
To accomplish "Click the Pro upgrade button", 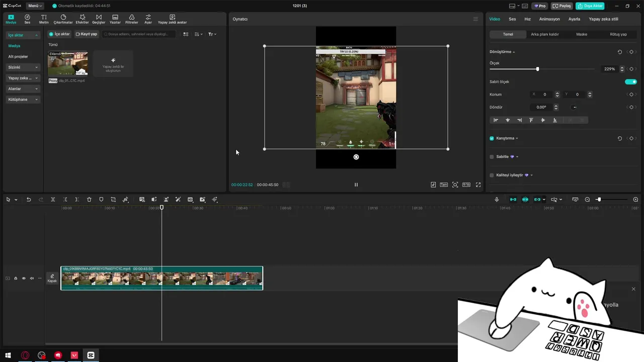I will (540, 6).
